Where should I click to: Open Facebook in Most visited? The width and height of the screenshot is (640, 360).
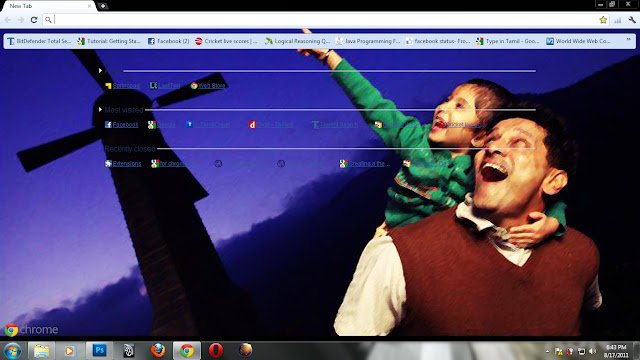click(x=122, y=124)
